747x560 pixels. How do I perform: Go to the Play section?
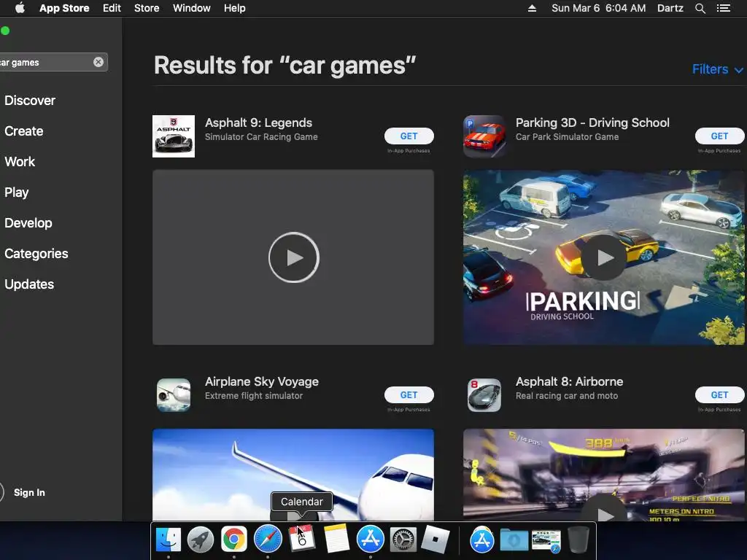(17, 192)
